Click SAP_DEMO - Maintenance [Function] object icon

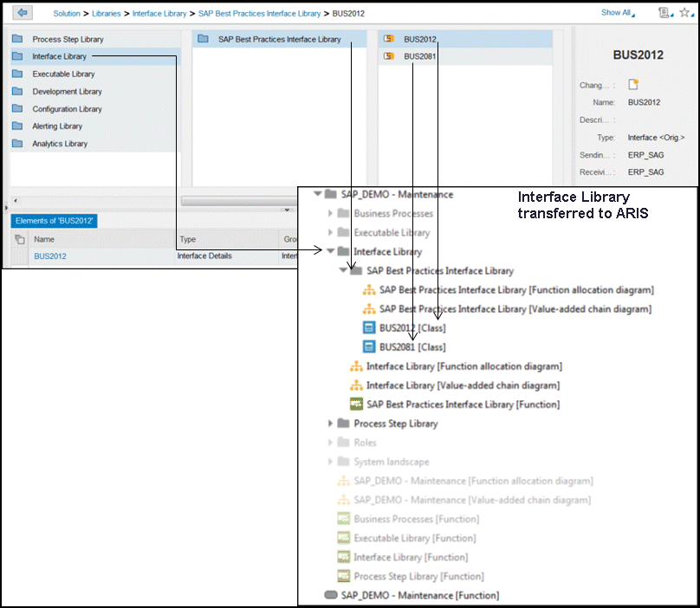tap(331, 595)
